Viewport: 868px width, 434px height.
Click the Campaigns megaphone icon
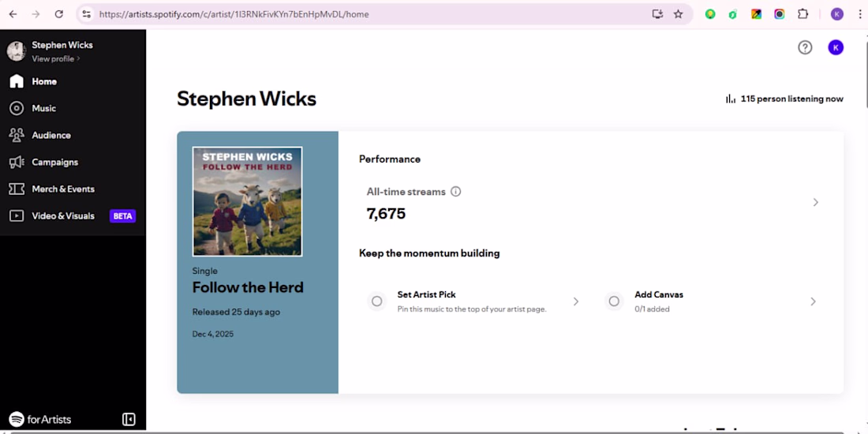coord(17,162)
